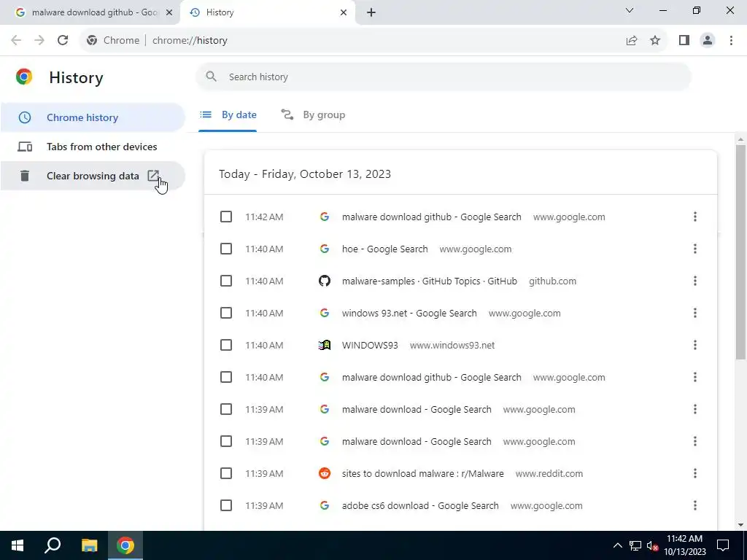Open Windows Start menu

click(x=18, y=545)
